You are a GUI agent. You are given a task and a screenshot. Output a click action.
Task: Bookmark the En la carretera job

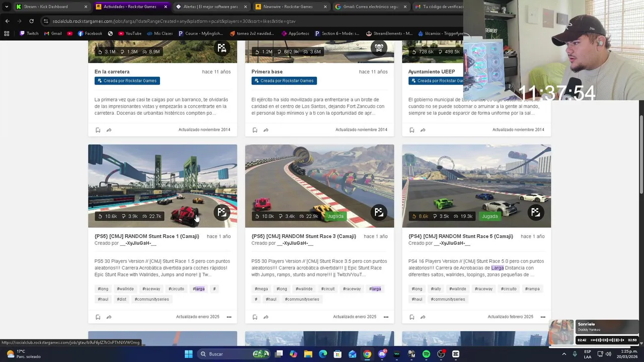click(98, 130)
